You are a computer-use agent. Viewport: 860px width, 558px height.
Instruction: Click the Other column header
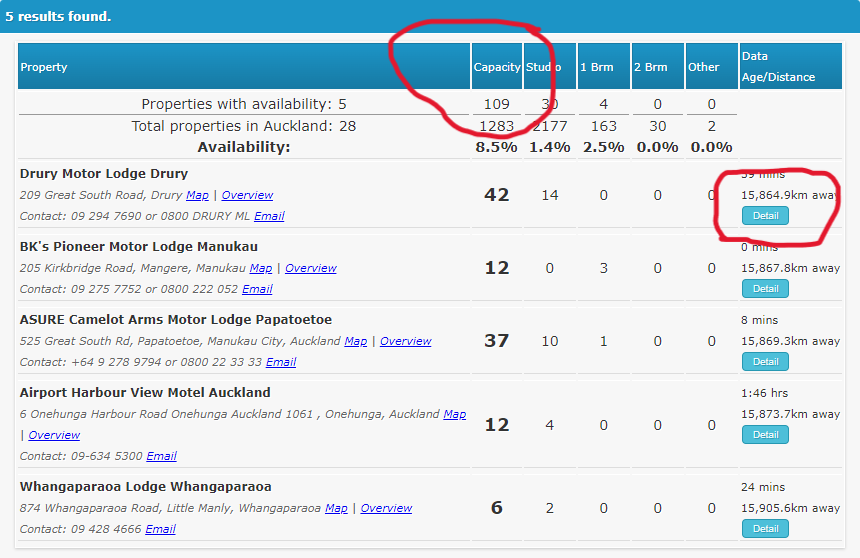(711, 66)
